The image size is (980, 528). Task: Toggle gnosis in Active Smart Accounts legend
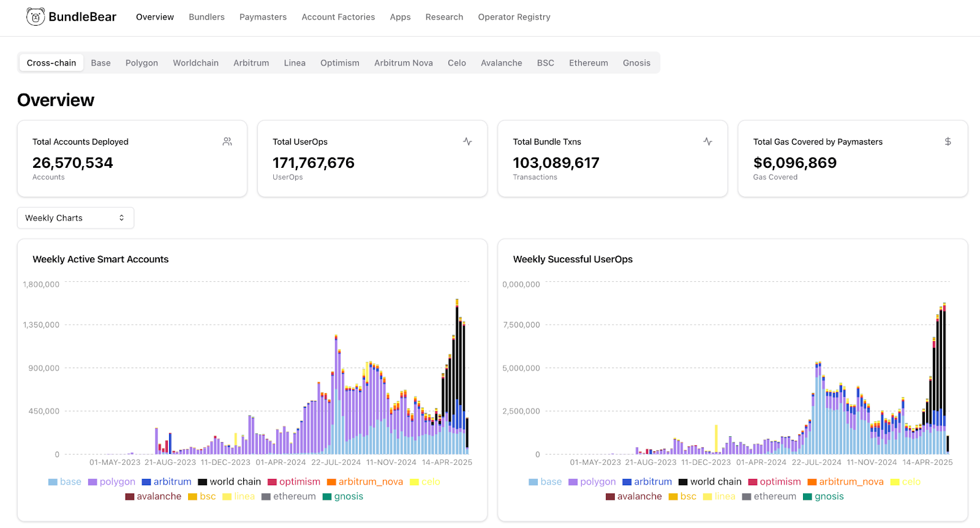tap(343, 497)
